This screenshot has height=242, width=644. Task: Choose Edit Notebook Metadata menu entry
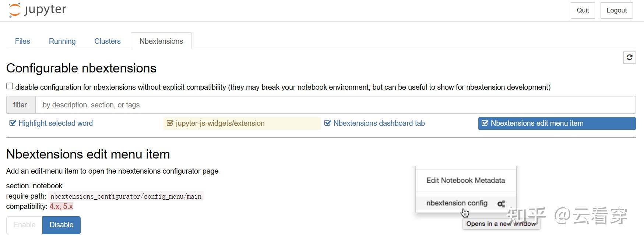(465, 180)
